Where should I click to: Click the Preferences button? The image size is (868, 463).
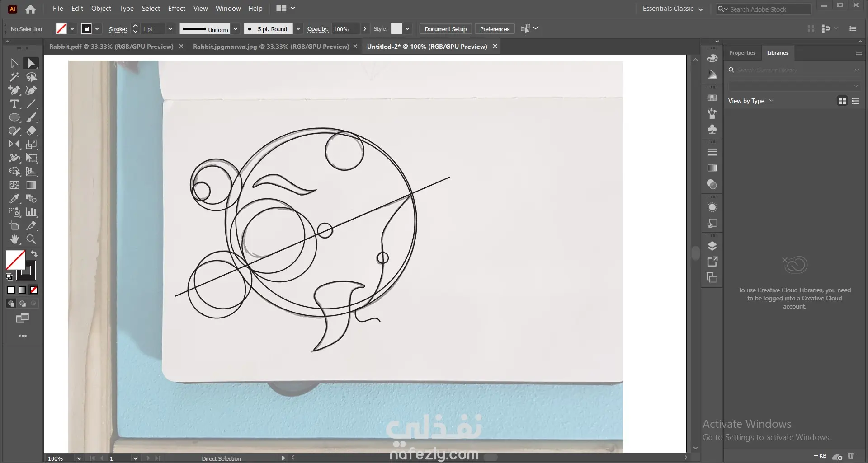[495, 29]
